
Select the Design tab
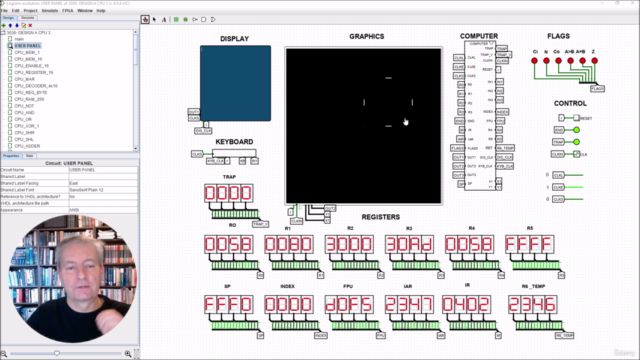(9, 18)
